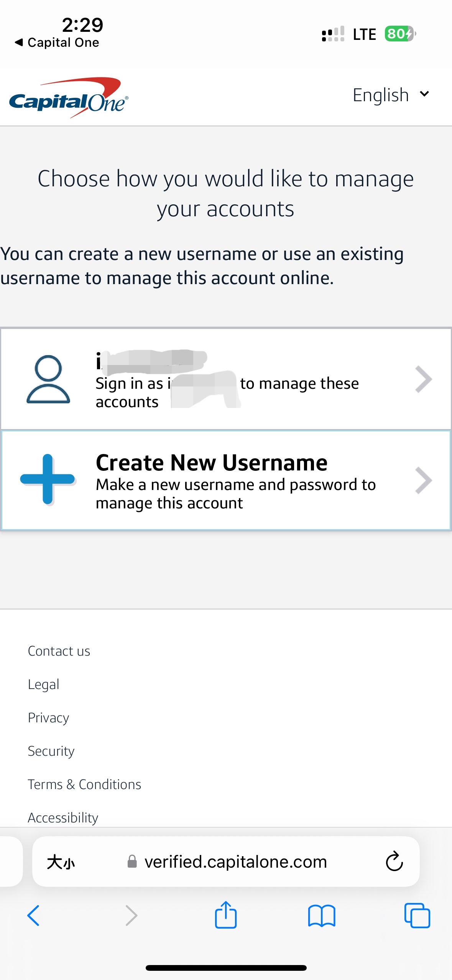Return to the Capital One app
452x980 pixels.
[x=57, y=43]
